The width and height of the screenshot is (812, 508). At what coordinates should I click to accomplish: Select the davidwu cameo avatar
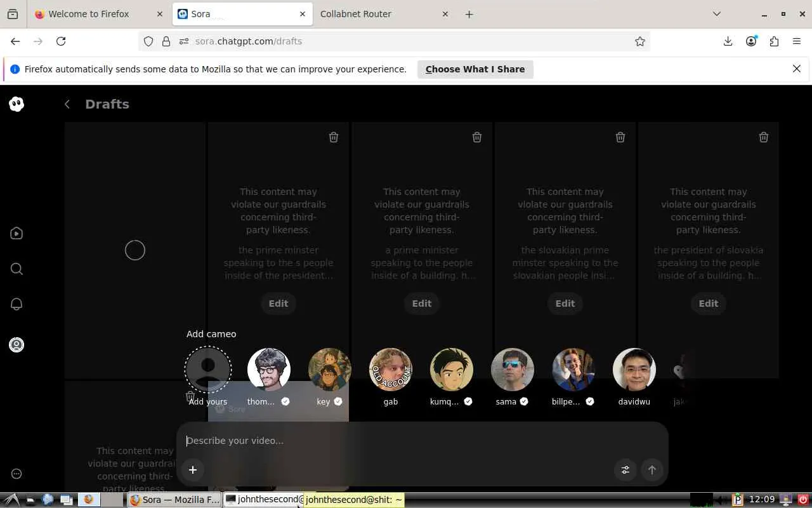tap(634, 370)
